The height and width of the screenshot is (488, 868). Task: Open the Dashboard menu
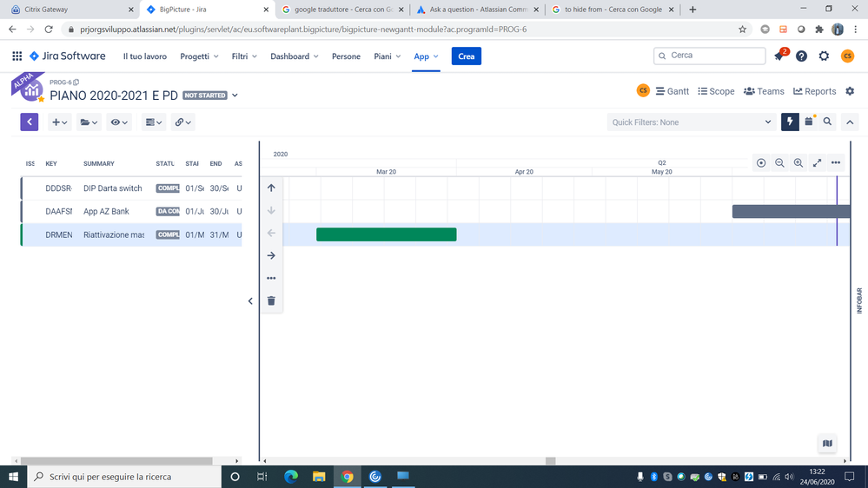(x=295, y=56)
